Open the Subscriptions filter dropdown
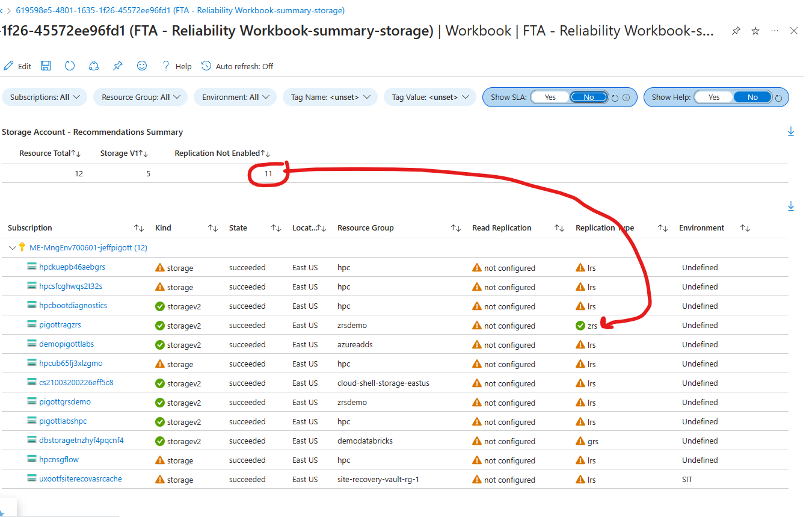The width and height of the screenshot is (812, 517). pos(44,96)
